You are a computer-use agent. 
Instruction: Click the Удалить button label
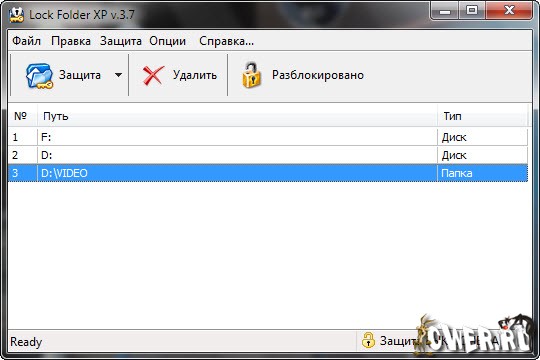pyautogui.click(x=195, y=75)
